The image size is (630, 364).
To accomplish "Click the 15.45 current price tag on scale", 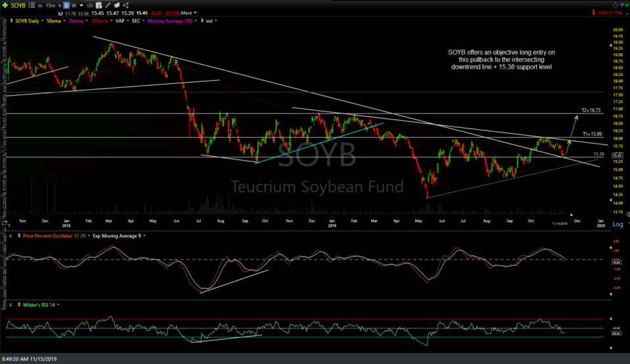I will coord(617,155).
